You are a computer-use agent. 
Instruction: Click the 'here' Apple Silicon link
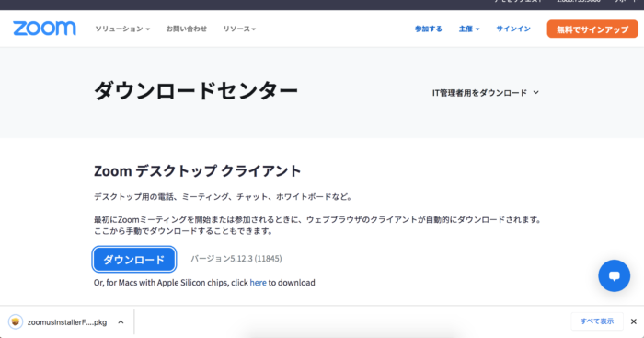[x=258, y=283]
